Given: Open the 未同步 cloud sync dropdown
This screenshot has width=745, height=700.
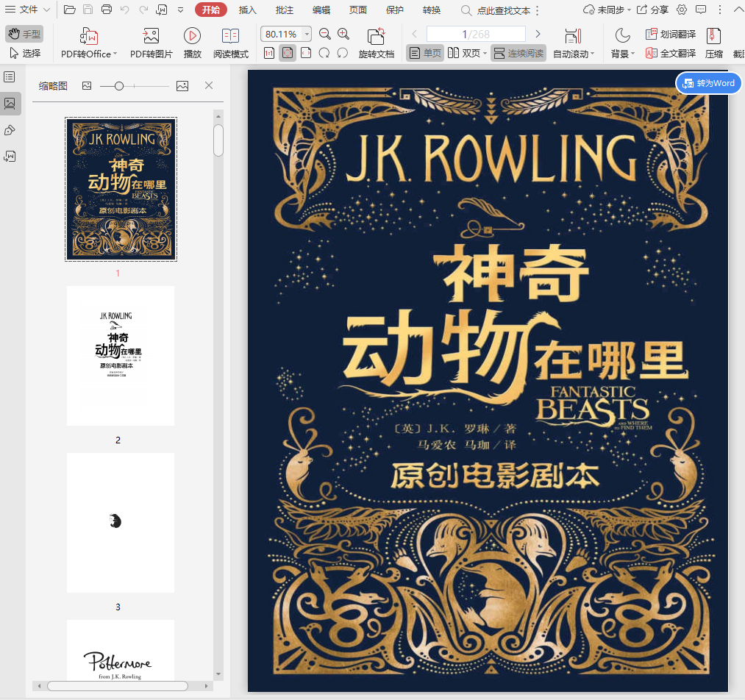Looking at the screenshot, I should tap(607, 10).
